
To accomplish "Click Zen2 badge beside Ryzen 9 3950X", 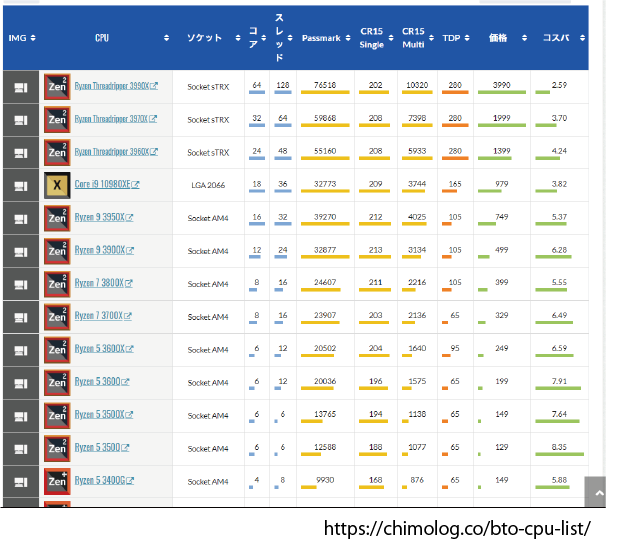I will pyautogui.click(x=57, y=218).
